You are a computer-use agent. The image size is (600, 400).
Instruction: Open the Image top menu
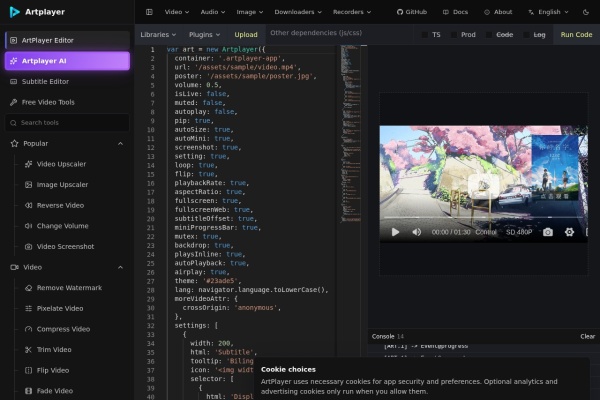(249, 12)
